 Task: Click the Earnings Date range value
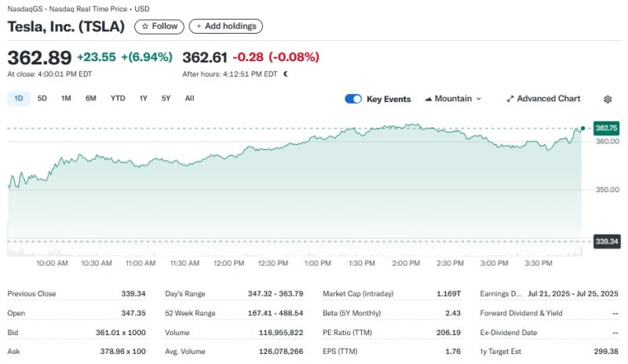(573, 293)
